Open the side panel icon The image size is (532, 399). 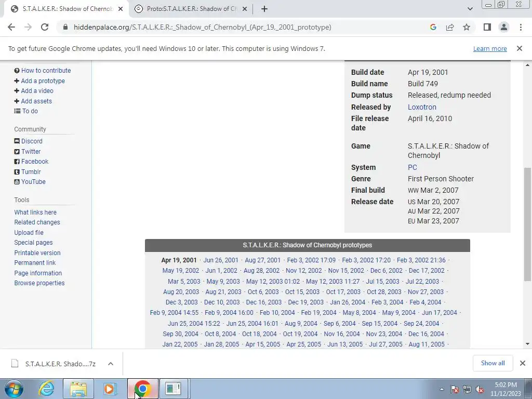click(487, 27)
